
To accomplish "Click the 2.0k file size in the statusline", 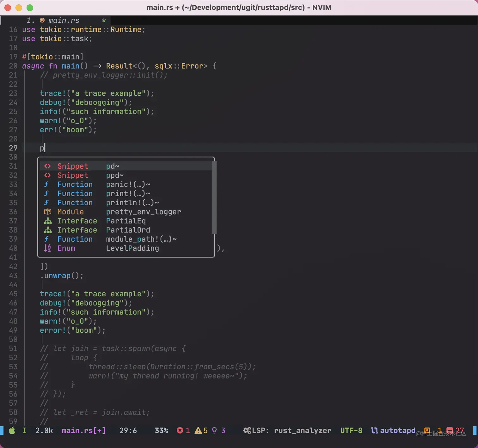I will (44, 430).
